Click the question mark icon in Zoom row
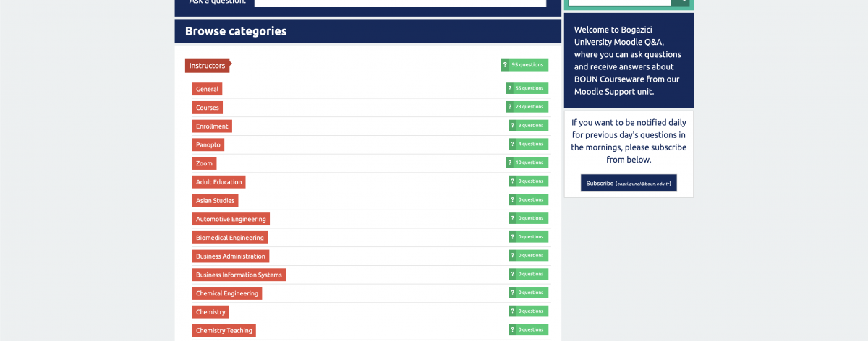868x341 pixels. click(509, 163)
